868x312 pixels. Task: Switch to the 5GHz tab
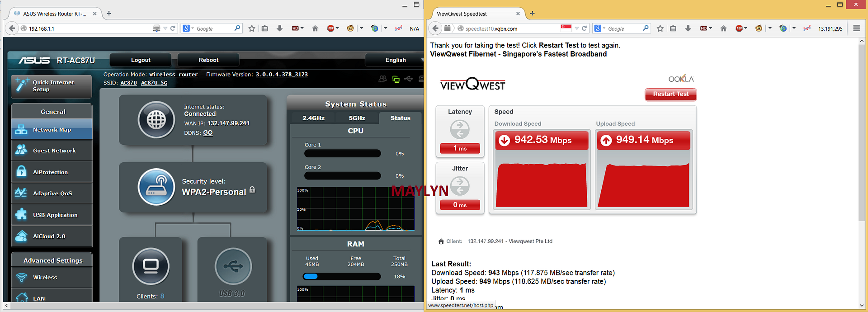point(357,118)
